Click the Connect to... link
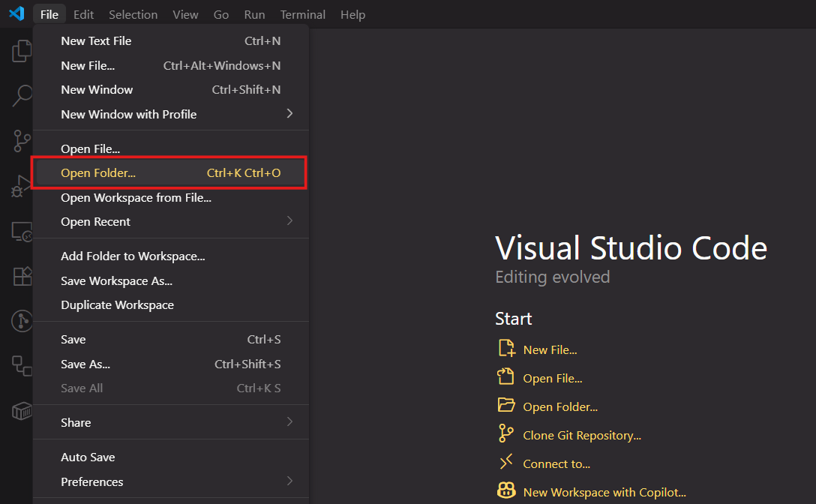 click(x=556, y=464)
